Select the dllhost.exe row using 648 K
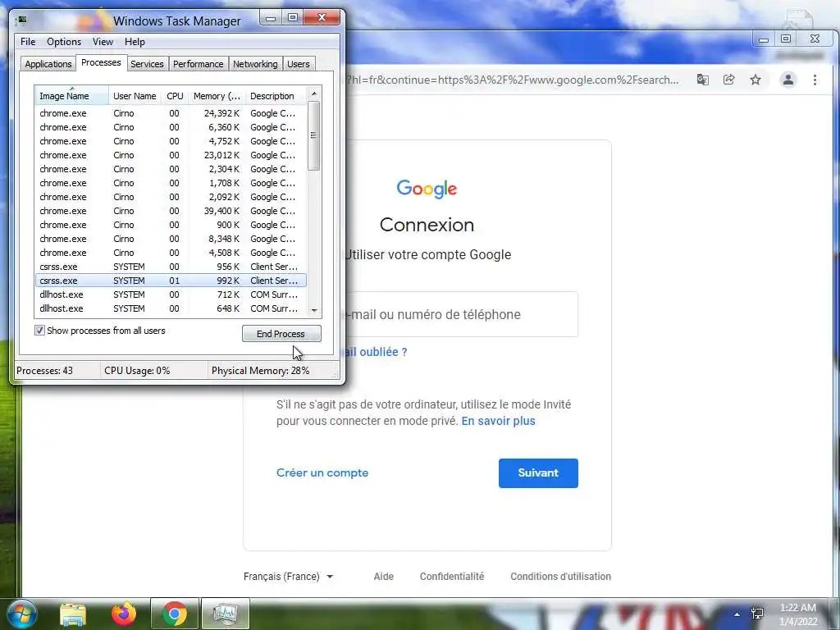Screen dimensions: 840x630 coord(171,308)
